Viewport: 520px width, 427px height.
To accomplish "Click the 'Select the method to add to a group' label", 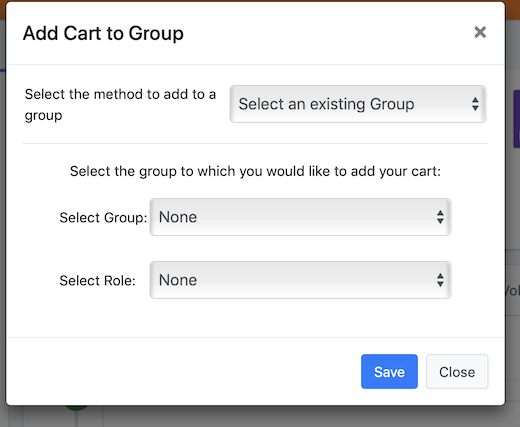I will coord(120,105).
